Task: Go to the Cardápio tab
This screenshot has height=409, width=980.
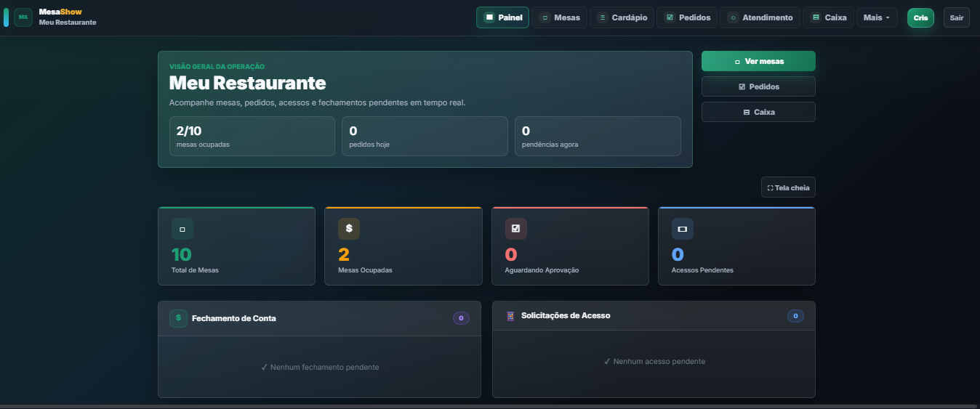Action: [622, 17]
